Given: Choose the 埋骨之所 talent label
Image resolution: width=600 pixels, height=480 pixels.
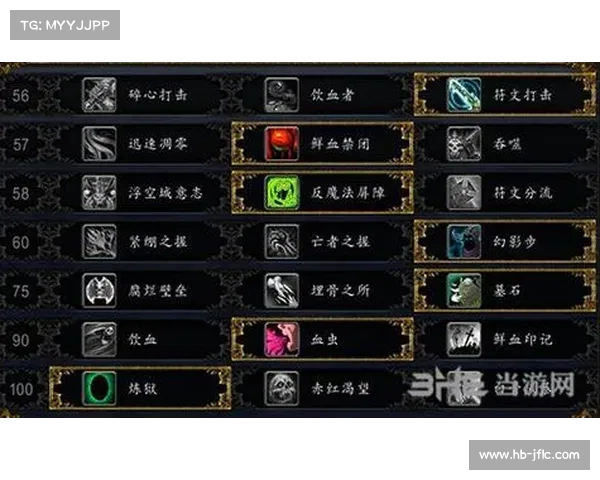Looking at the screenshot, I should (340, 291).
